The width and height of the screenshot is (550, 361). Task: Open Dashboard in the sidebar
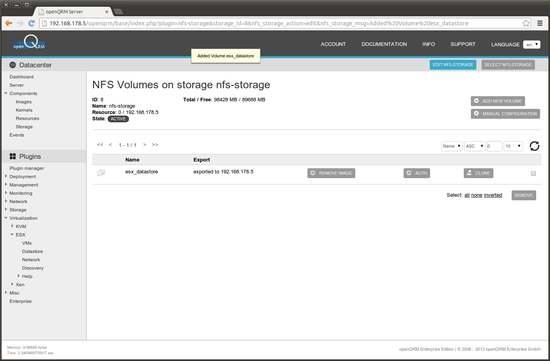[21, 77]
